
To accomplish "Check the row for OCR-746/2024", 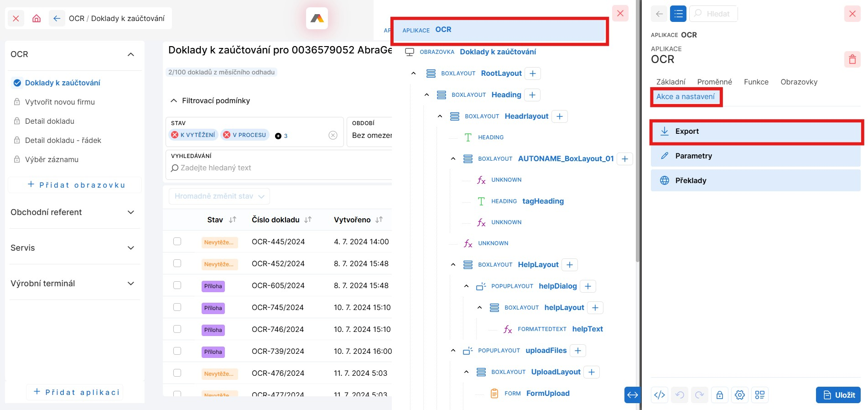I will (177, 329).
